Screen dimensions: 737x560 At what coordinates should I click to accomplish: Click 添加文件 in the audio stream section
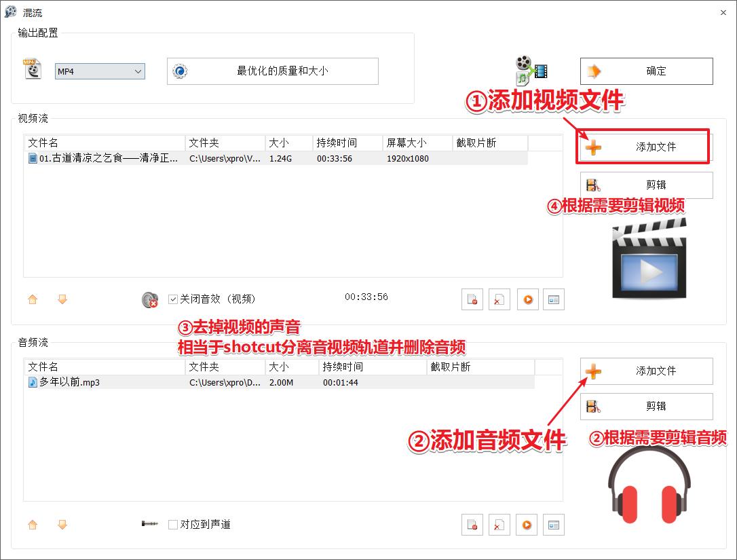click(x=645, y=371)
